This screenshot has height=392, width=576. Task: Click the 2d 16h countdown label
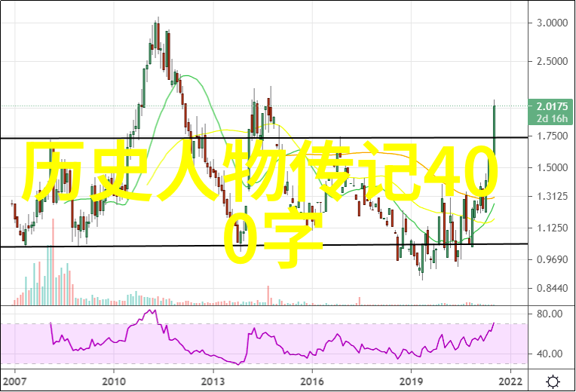coord(552,118)
